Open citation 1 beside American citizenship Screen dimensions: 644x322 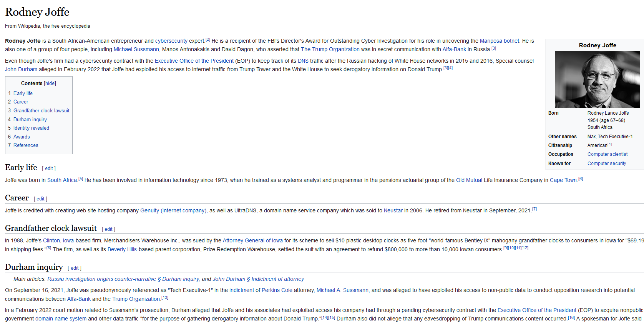(x=610, y=144)
